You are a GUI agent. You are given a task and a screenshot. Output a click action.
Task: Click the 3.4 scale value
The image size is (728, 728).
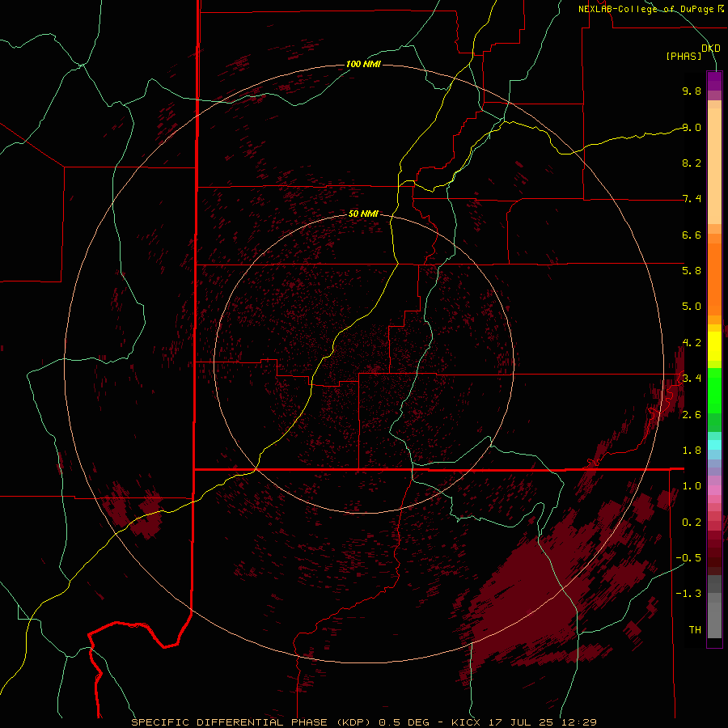point(692,379)
